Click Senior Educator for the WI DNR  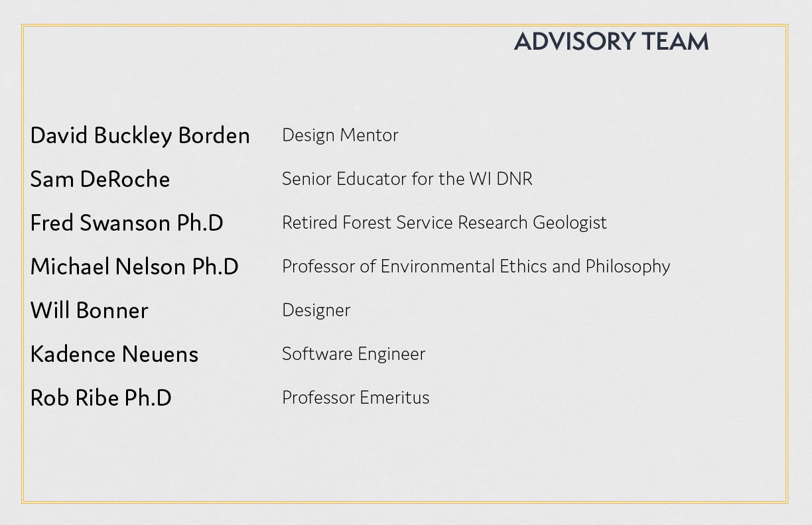point(407,178)
